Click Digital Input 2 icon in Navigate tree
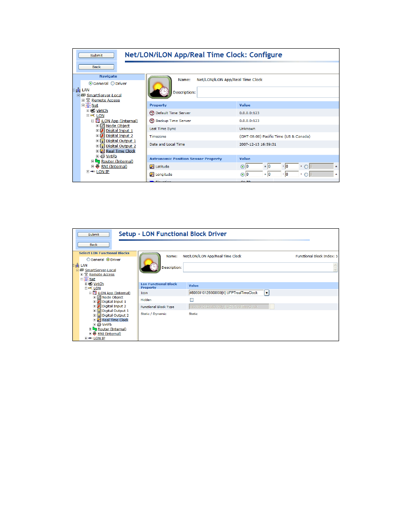This screenshot has height=532, width=411. coord(103,136)
